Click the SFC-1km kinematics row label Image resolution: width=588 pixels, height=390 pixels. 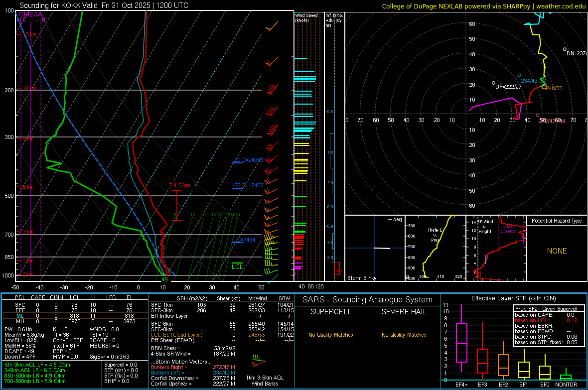coord(162,305)
